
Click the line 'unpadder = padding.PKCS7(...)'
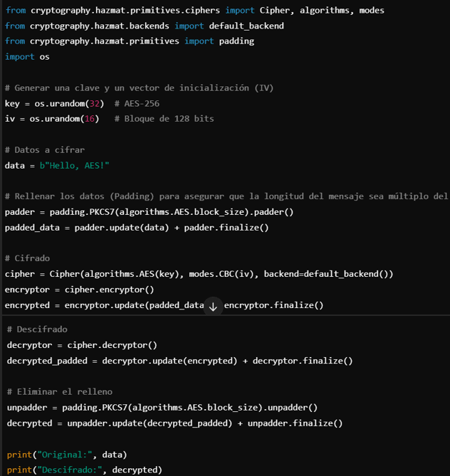click(x=162, y=408)
